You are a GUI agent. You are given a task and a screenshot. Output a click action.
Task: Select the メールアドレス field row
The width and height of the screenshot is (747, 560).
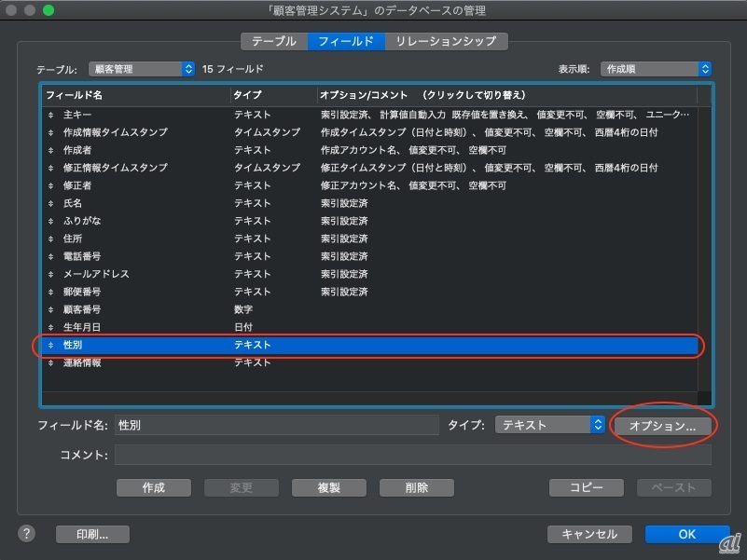pyautogui.click(x=373, y=274)
